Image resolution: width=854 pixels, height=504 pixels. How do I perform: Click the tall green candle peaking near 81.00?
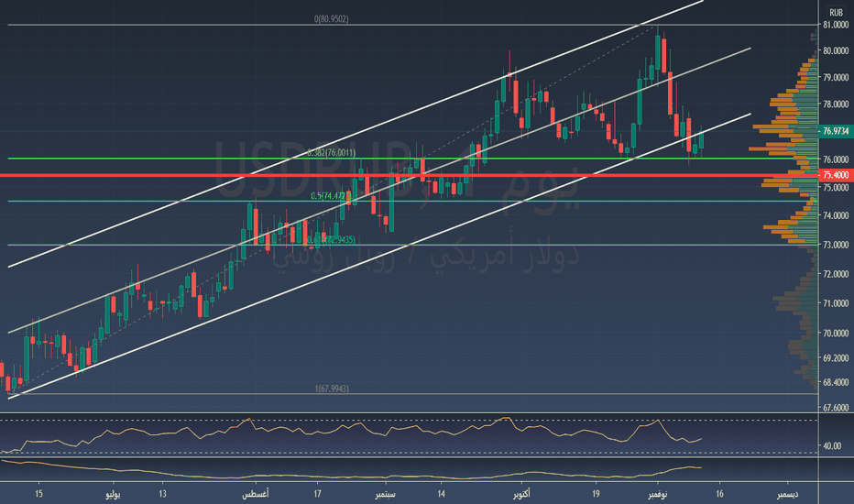658,53
